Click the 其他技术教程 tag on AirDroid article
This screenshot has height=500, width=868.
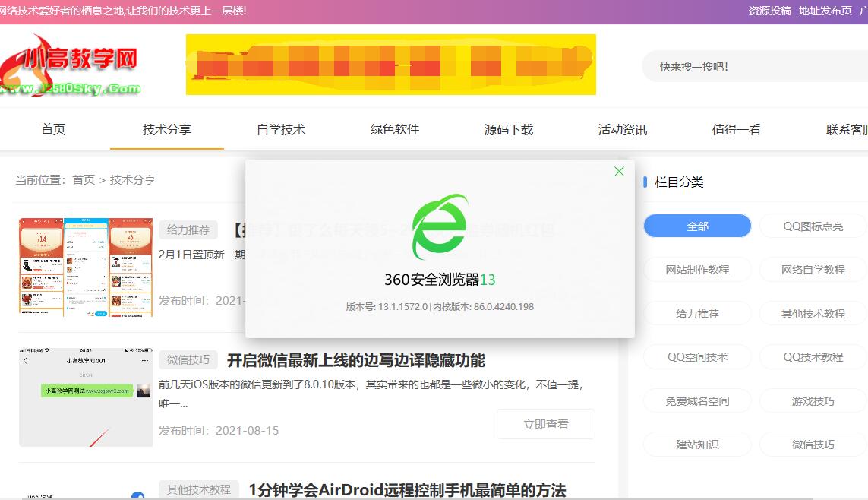click(199, 489)
